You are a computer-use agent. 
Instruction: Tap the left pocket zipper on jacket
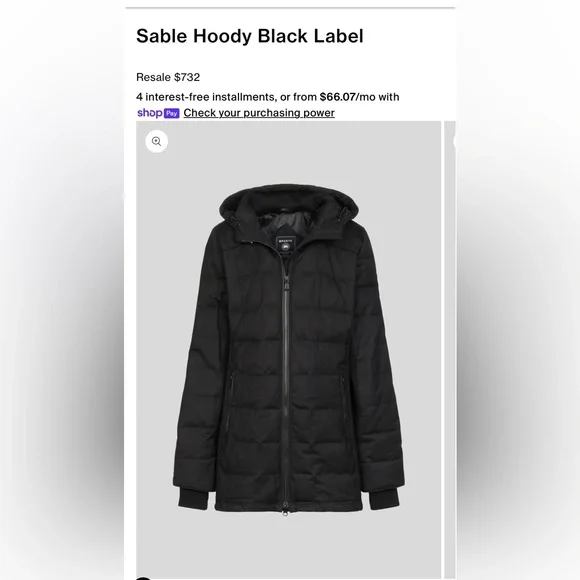[x=232, y=387]
